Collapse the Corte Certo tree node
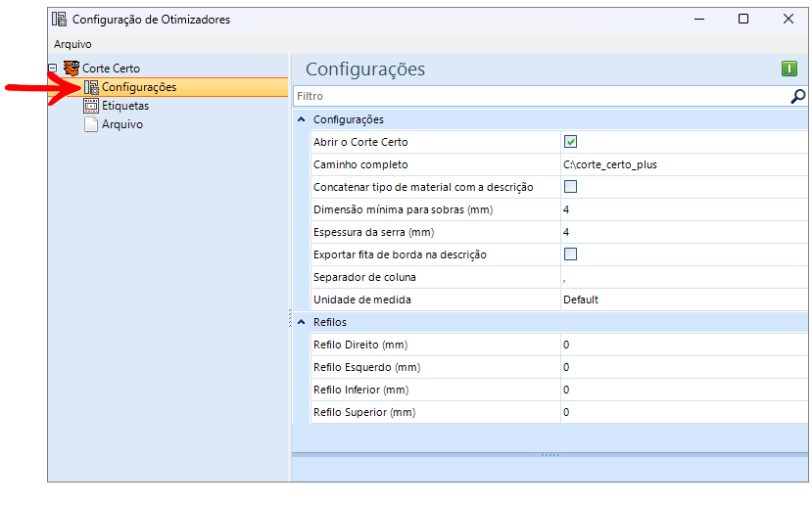The width and height of the screenshot is (812, 507). pyautogui.click(x=52, y=68)
